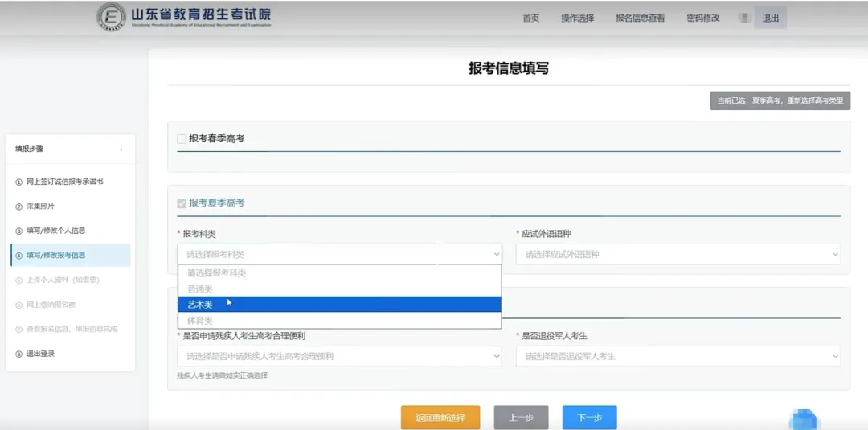
Task: Click 退出登录 in the sidebar steps
Action: coord(35,354)
